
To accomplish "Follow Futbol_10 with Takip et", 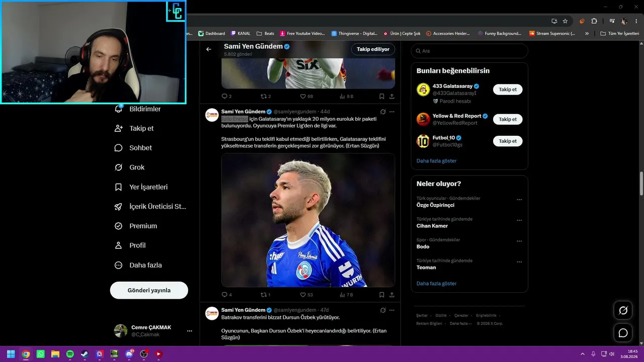I will 508,141.
